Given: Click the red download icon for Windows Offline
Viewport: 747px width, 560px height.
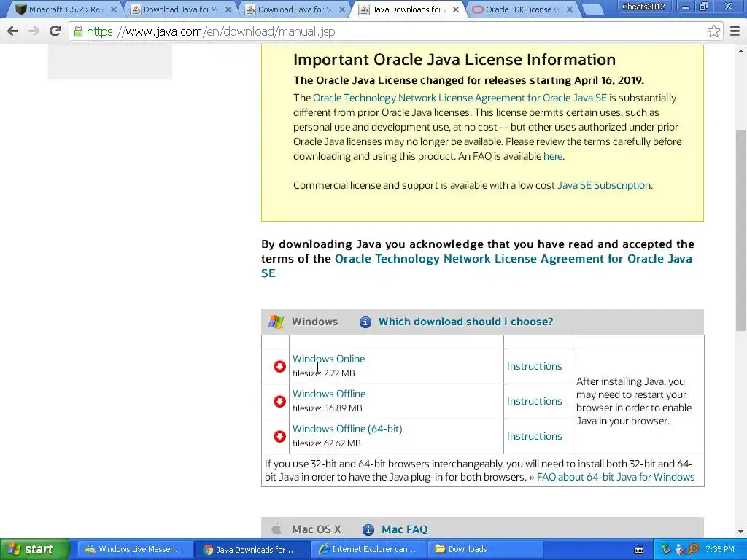Looking at the screenshot, I should point(279,402).
